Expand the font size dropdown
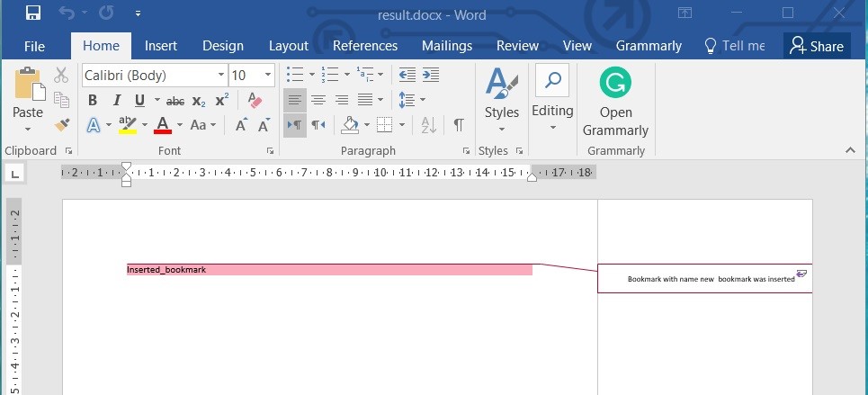This screenshot has width=868, height=395. 268,75
